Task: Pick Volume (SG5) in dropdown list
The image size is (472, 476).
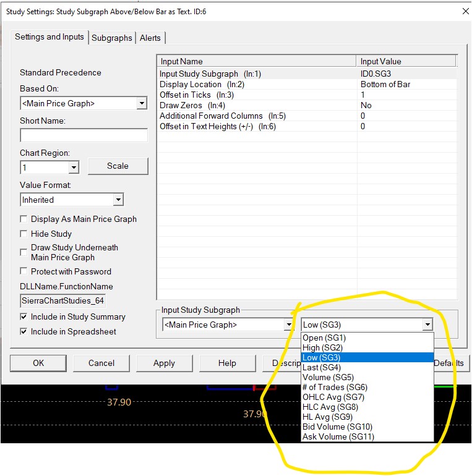Action: (367, 377)
